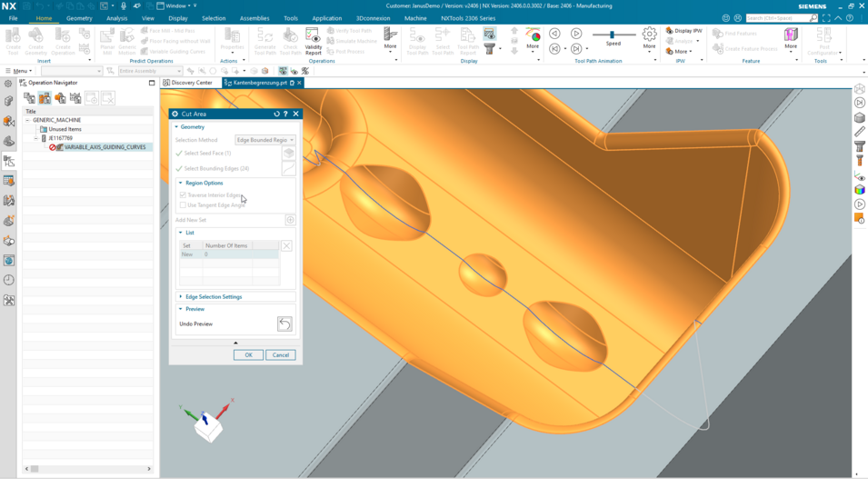Open Cut Area dialog help

pos(285,114)
